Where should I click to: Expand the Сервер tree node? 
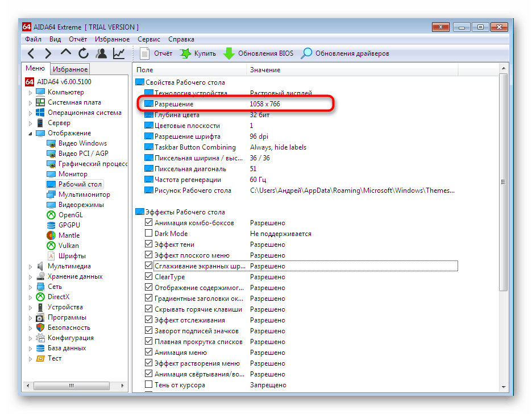click(30, 123)
